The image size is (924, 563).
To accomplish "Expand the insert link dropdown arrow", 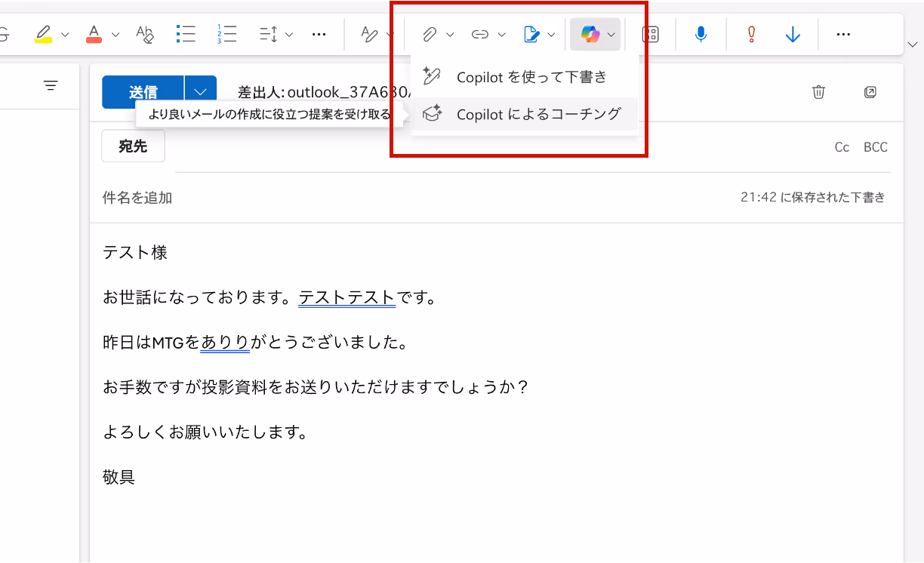I will (x=501, y=35).
